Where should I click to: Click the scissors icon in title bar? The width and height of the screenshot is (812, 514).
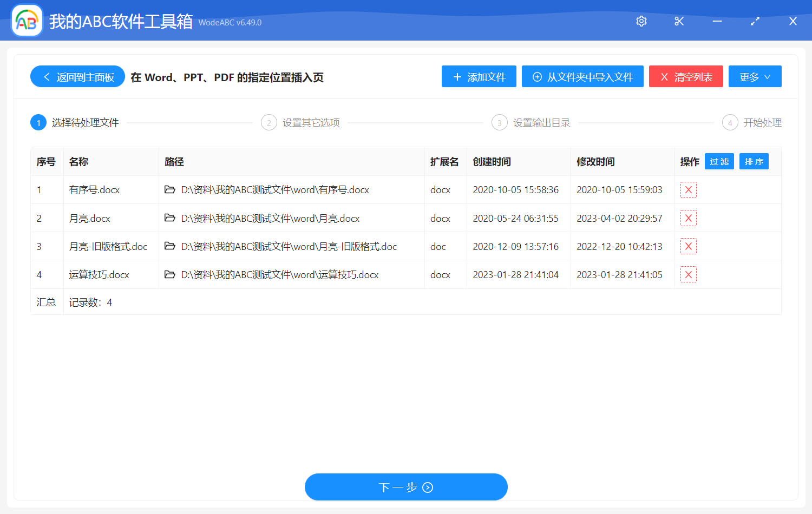point(679,21)
